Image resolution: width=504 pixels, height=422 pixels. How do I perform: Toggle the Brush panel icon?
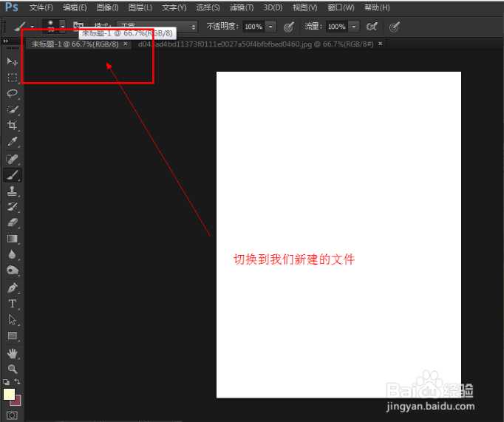click(x=78, y=26)
